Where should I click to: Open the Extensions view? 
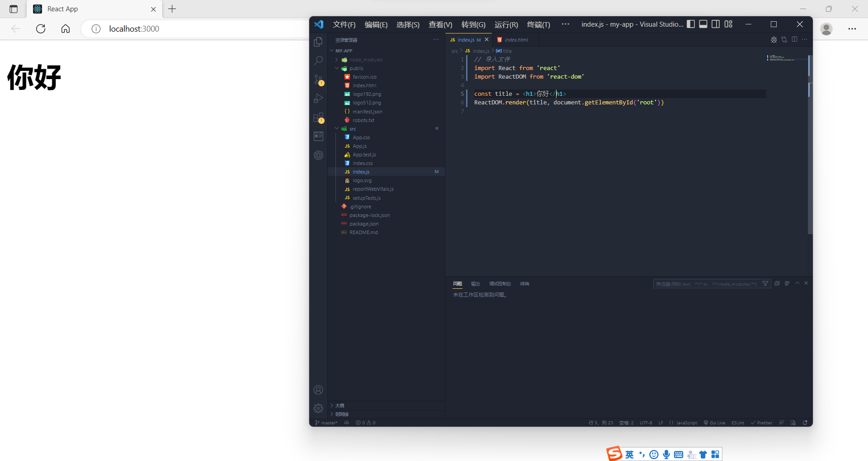click(x=318, y=118)
